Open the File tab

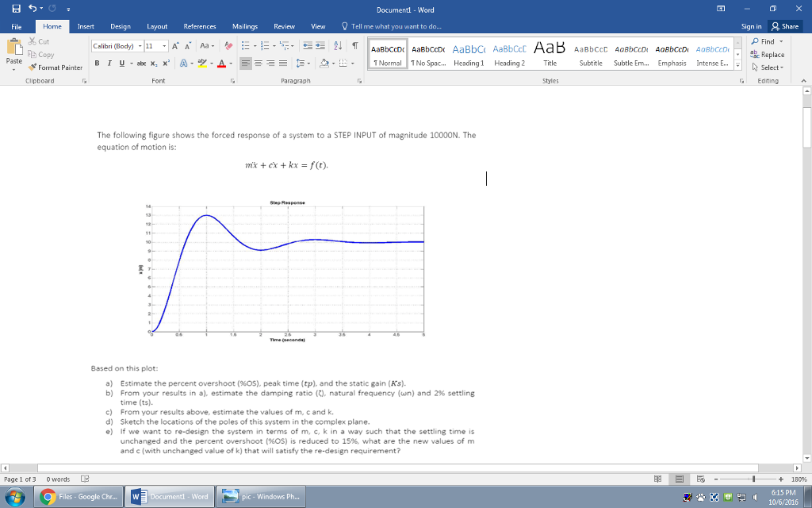tap(17, 26)
